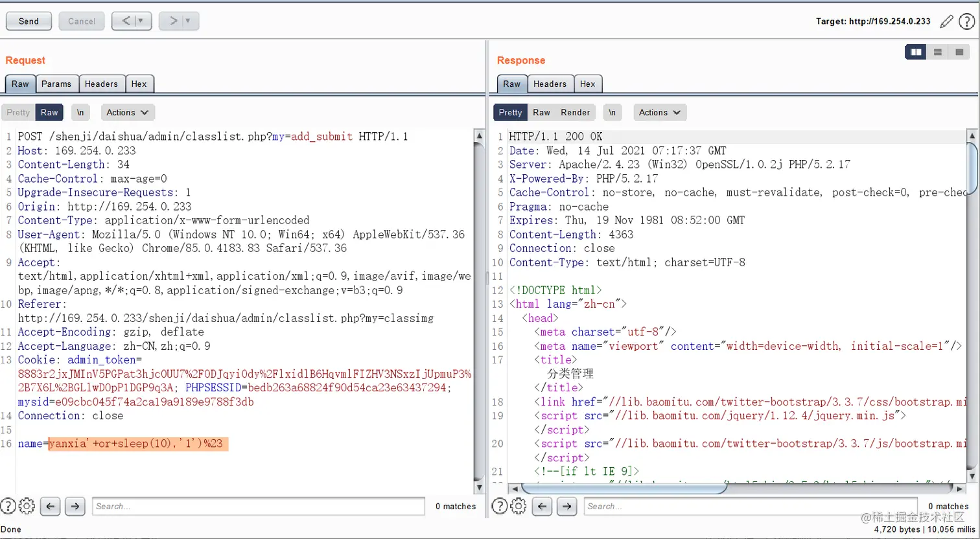
Task: Click the admin_token cookie name
Action: pos(102,360)
